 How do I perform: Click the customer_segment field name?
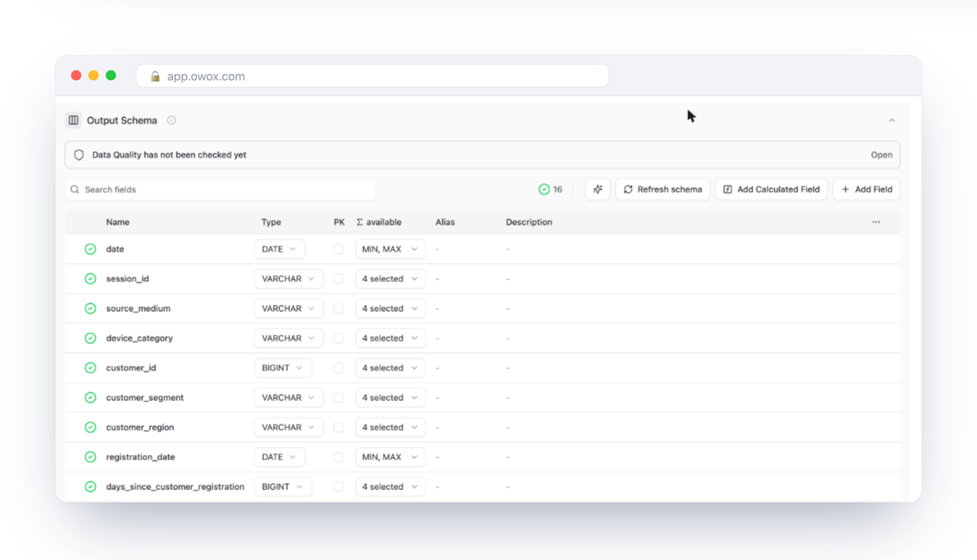pos(145,398)
